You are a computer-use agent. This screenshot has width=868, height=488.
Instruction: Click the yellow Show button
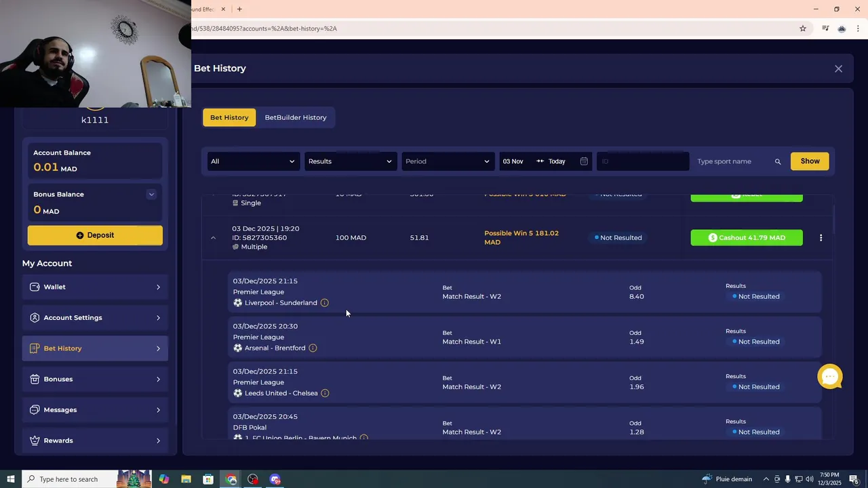pos(810,161)
